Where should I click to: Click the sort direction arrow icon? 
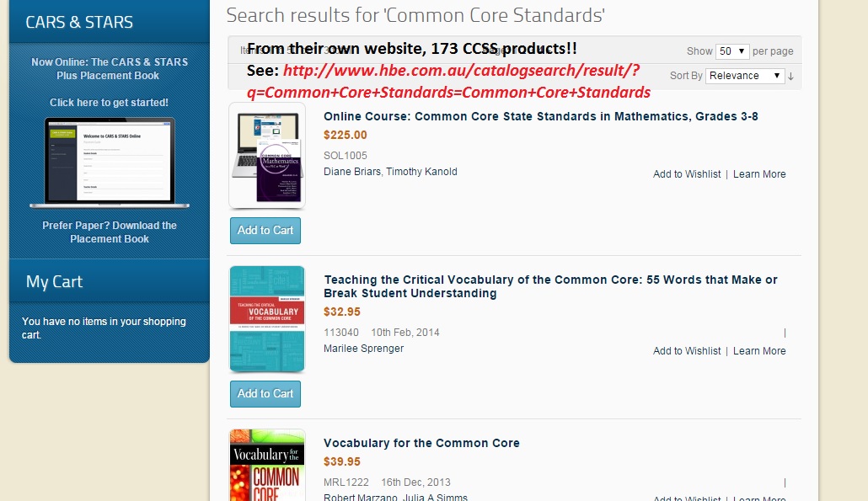[790, 76]
